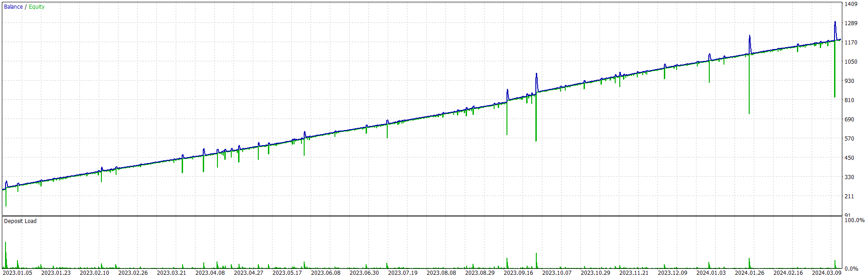Click the 2023.08.29 date label

tap(480, 273)
